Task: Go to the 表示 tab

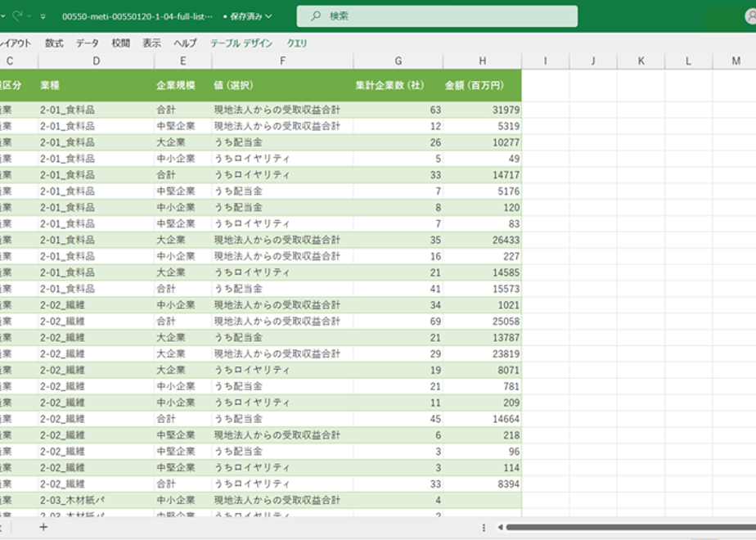Action: point(152,43)
